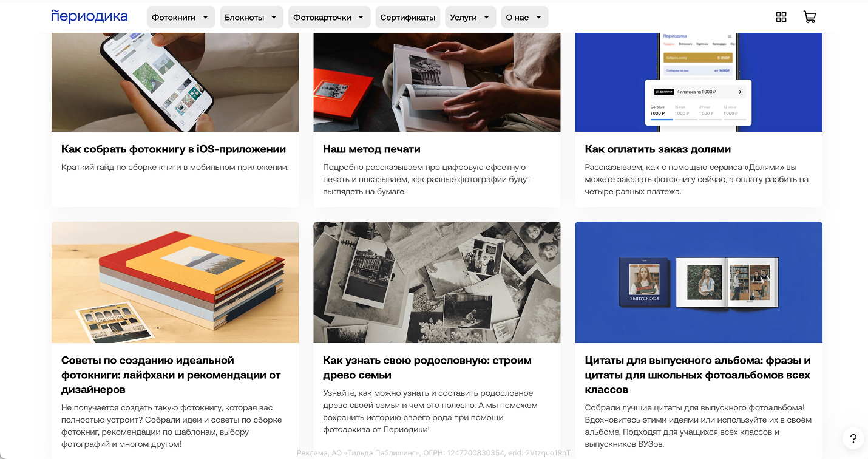Screen dimensions: 868x459
Task: Open article Наш метод печати
Action: click(x=371, y=149)
